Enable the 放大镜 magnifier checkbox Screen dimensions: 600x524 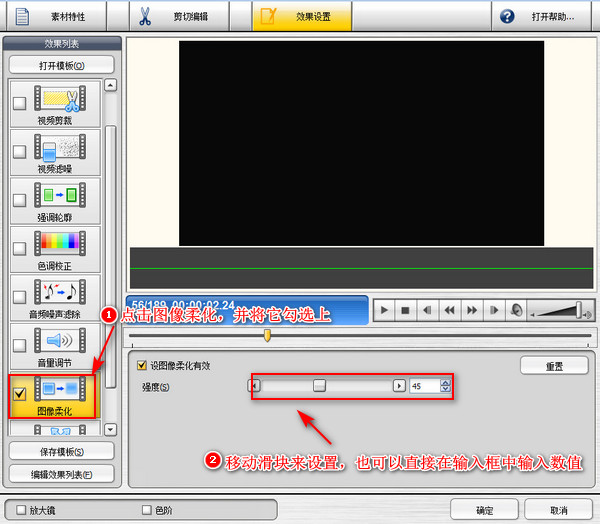click(21, 510)
